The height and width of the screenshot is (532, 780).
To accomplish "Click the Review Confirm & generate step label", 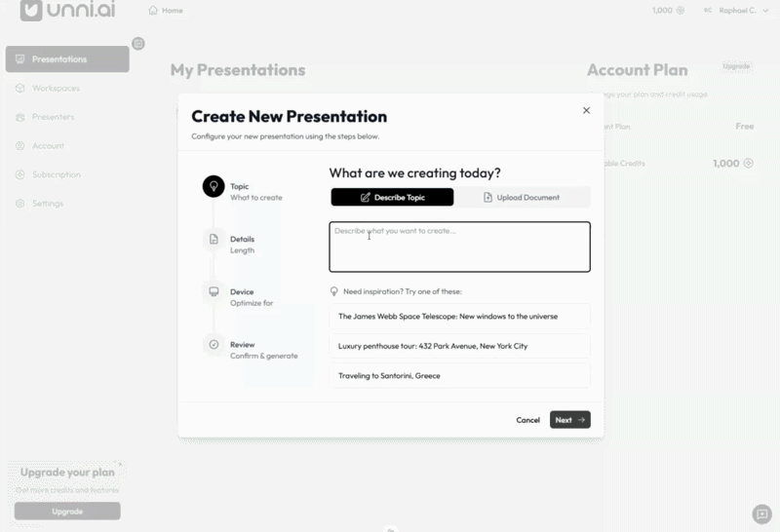I will coord(263,350).
